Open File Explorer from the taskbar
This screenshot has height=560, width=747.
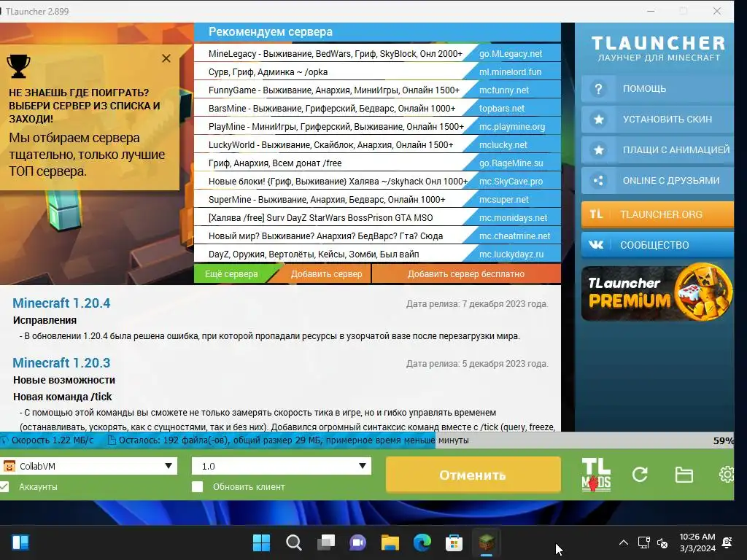pos(390,542)
